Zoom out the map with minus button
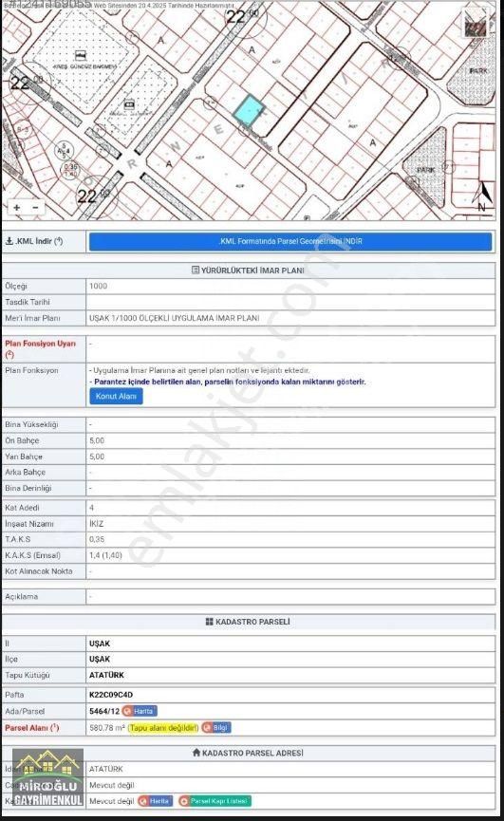 click(35, 207)
